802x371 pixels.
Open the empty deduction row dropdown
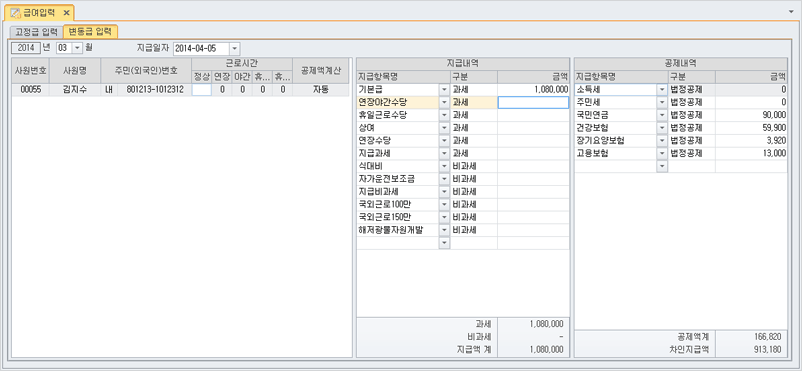tap(662, 166)
